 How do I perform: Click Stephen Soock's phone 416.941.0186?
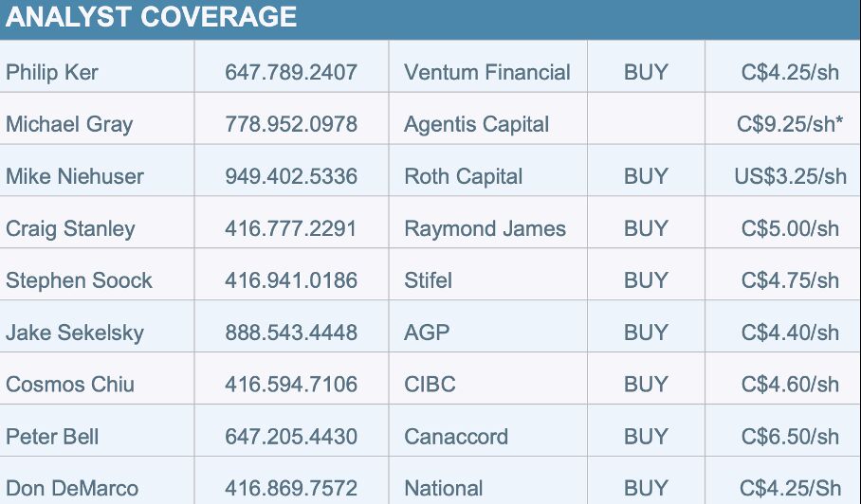point(291,280)
